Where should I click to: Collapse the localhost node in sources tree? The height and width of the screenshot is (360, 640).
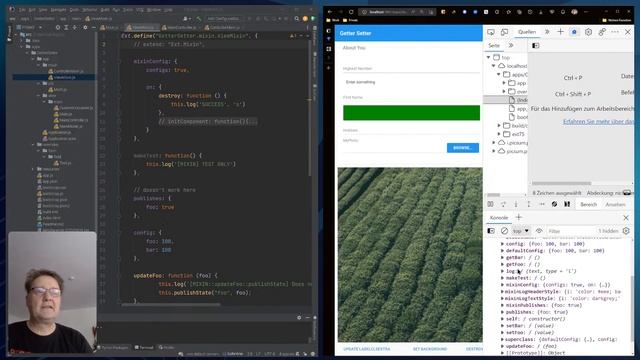tap(493, 66)
